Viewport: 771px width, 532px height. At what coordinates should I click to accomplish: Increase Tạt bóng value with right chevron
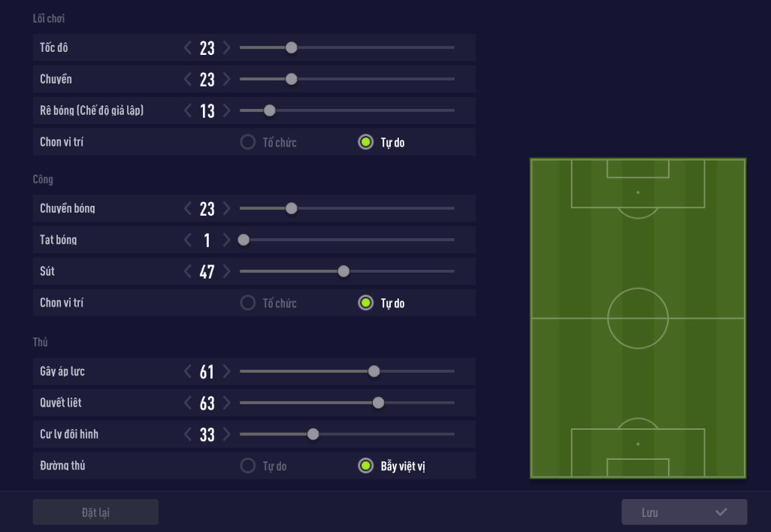(227, 240)
